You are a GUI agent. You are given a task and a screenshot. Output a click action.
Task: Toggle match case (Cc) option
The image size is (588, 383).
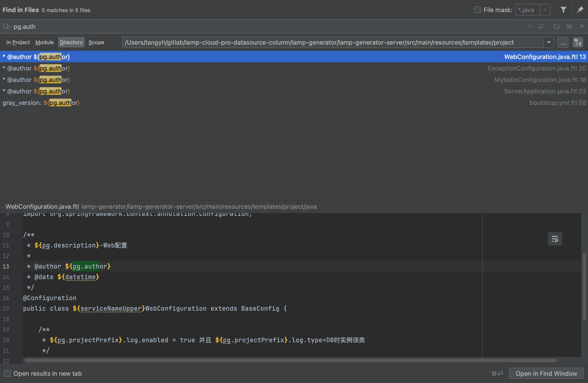pos(556,27)
